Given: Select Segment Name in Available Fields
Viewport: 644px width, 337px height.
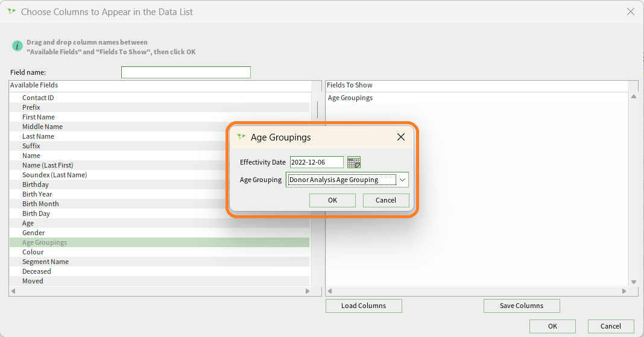Looking at the screenshot, I should click(159, 262).
